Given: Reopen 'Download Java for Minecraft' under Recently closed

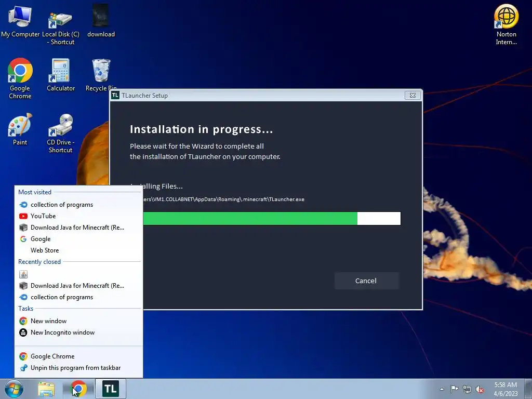Looking at the screenshot, I should pyautogui.click(x=79, y=286).
